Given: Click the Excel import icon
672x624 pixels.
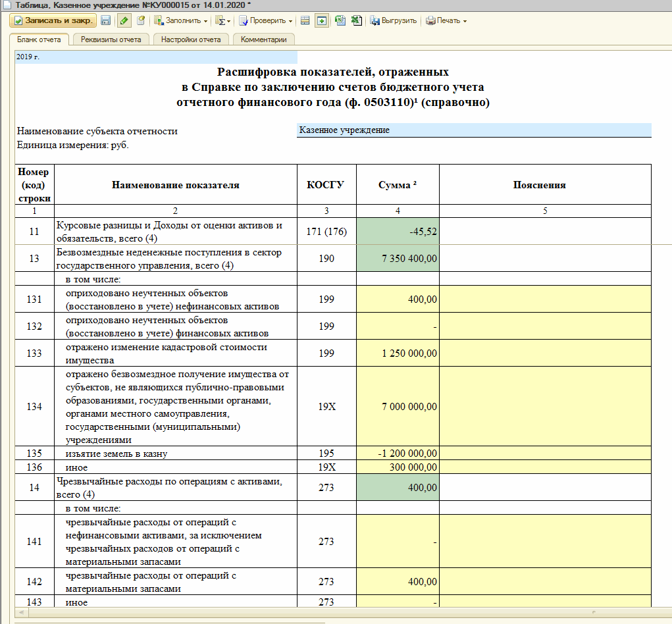Looking at the screenshot, I should pos(340,20).
